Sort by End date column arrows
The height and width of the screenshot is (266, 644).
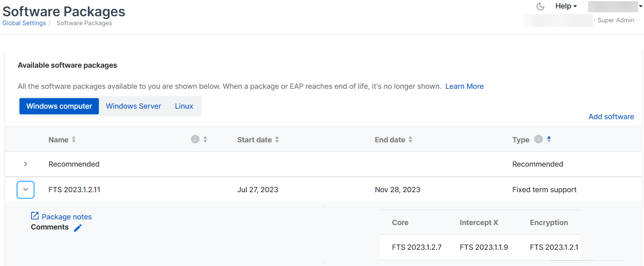(411, 139)
